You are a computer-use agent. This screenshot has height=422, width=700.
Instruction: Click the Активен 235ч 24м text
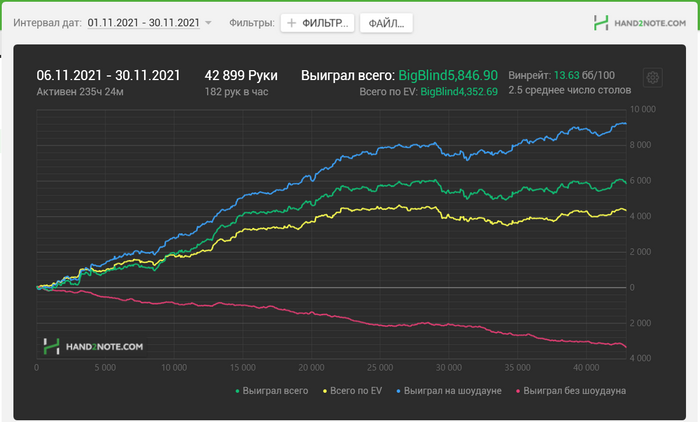[x=80, y=92]
